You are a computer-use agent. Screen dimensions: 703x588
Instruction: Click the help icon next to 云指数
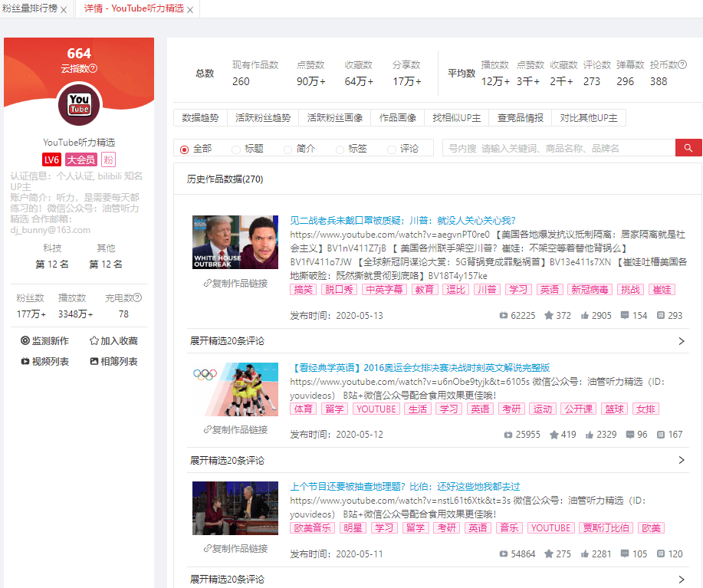93,68
